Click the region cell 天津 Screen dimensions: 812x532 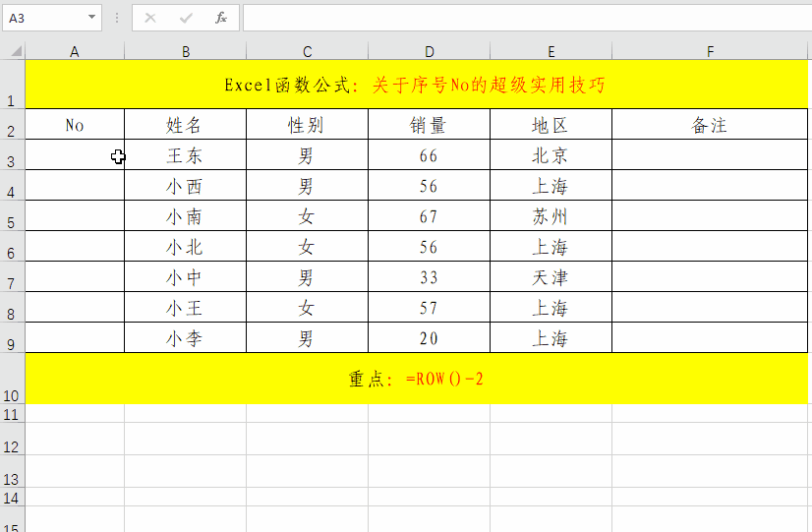point(551,277)
